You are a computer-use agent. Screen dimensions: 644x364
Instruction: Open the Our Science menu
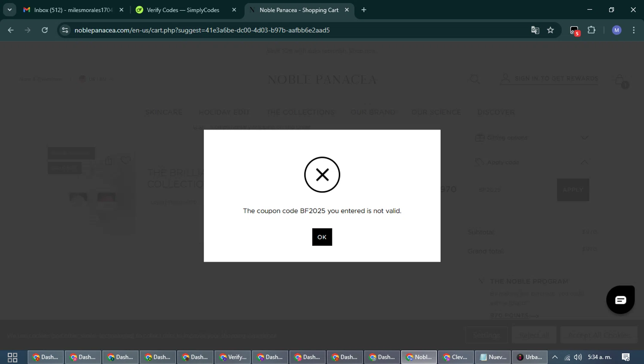pyautogui.click(x=436, y=112)
